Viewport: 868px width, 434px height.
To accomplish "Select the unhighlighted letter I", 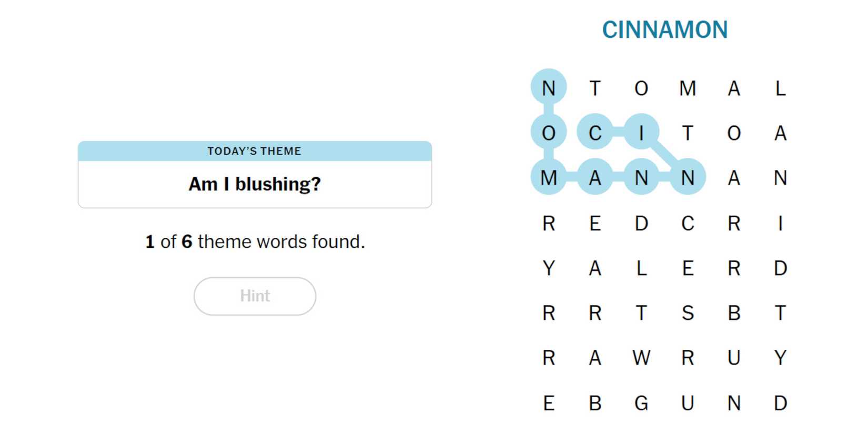I will (780, 224).
